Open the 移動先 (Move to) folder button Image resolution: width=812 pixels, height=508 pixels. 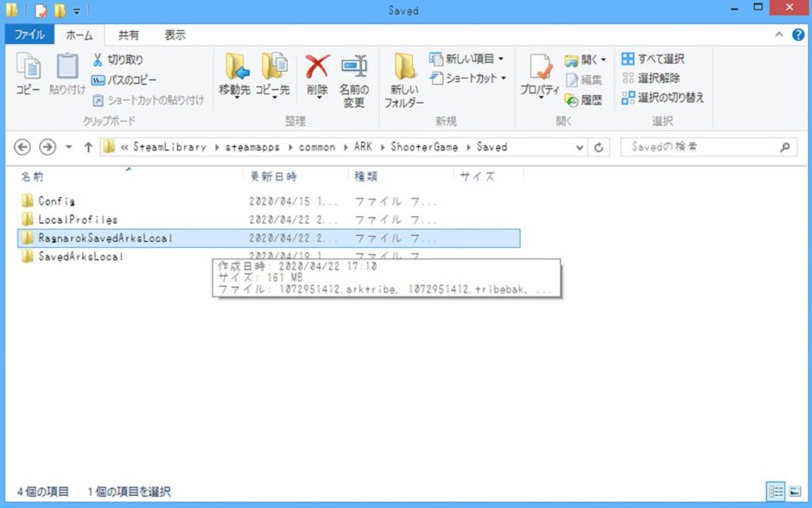[235, 74]
